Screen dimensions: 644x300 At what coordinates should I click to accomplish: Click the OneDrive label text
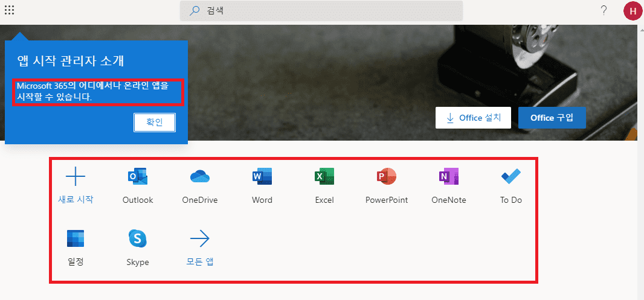click(200, 200)
